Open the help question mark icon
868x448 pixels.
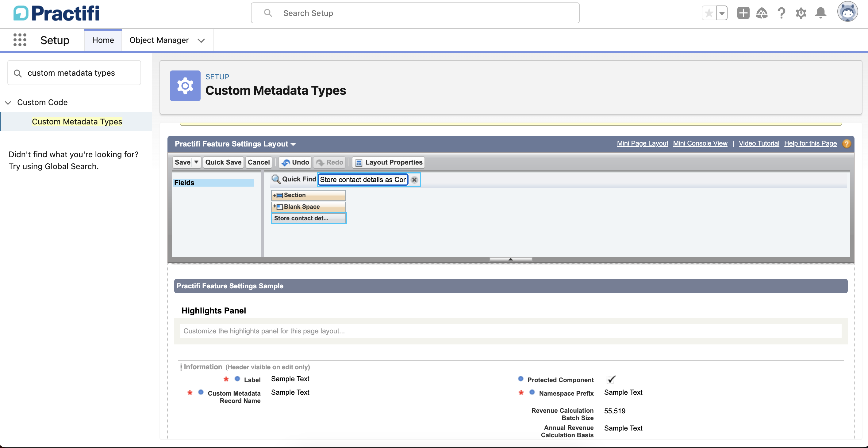pos(782,13)
